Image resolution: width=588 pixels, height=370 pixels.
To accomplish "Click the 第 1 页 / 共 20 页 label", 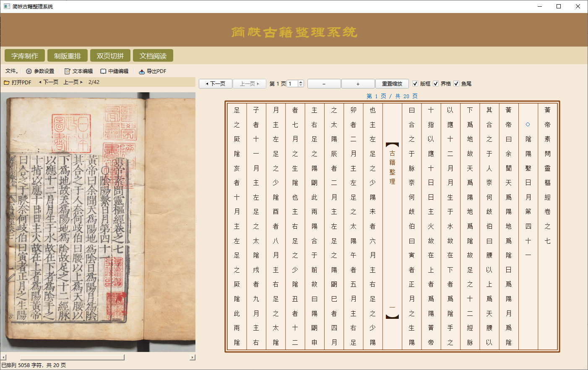I will coord(392,96).
